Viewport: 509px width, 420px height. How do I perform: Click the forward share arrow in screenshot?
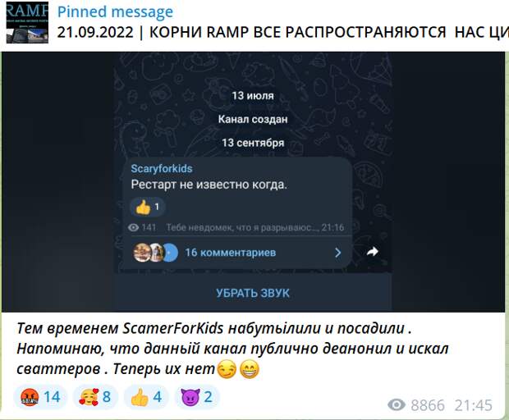(373, 252)
